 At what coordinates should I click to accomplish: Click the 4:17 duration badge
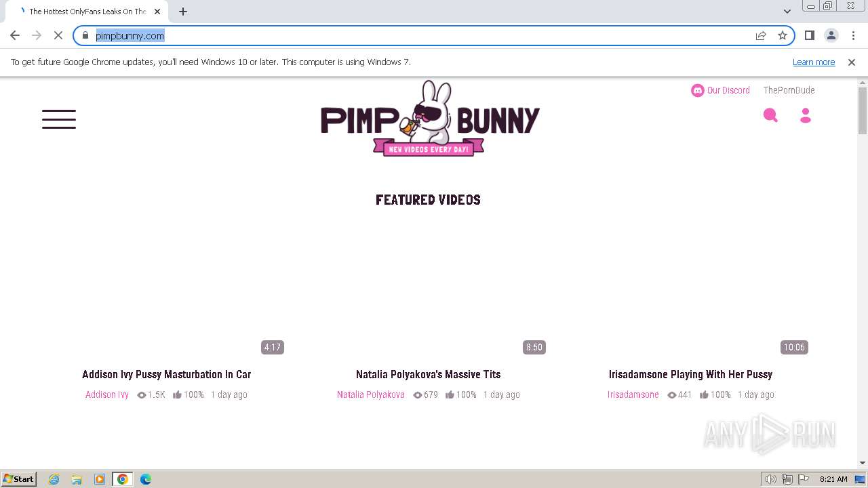(273, 347)
